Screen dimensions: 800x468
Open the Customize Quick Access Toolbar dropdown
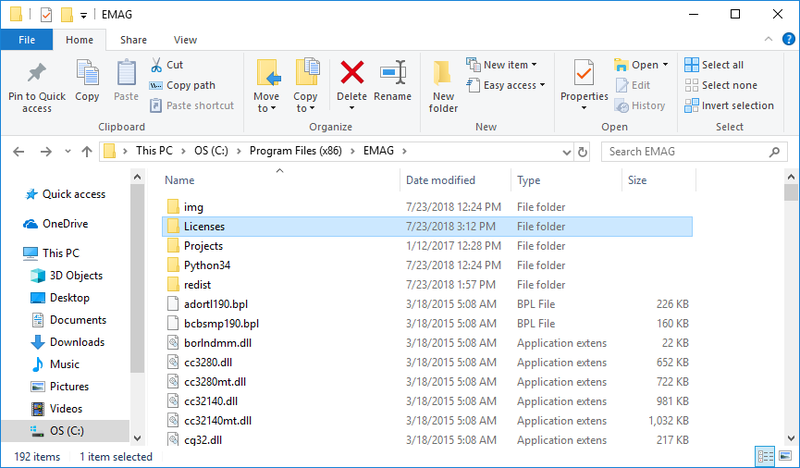[x=83, y=16]
